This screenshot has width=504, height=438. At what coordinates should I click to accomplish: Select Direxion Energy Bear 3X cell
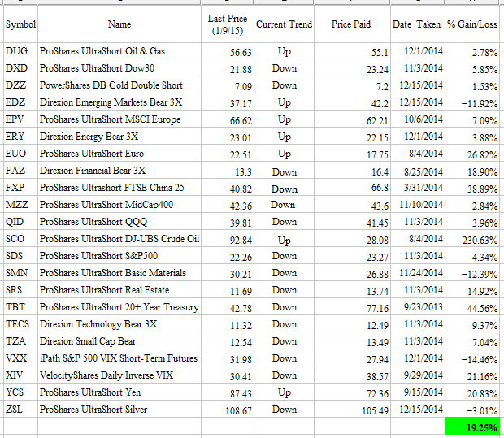[119, 136]
